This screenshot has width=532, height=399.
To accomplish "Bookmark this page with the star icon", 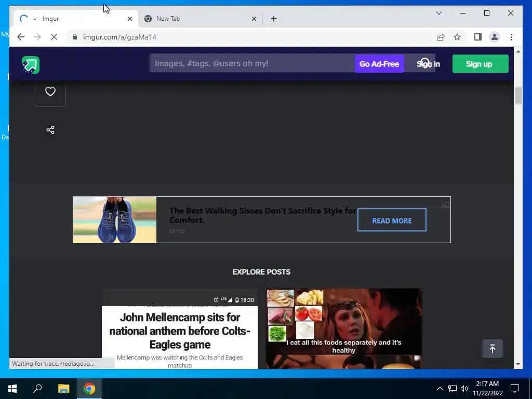I will tap(457, 37).
